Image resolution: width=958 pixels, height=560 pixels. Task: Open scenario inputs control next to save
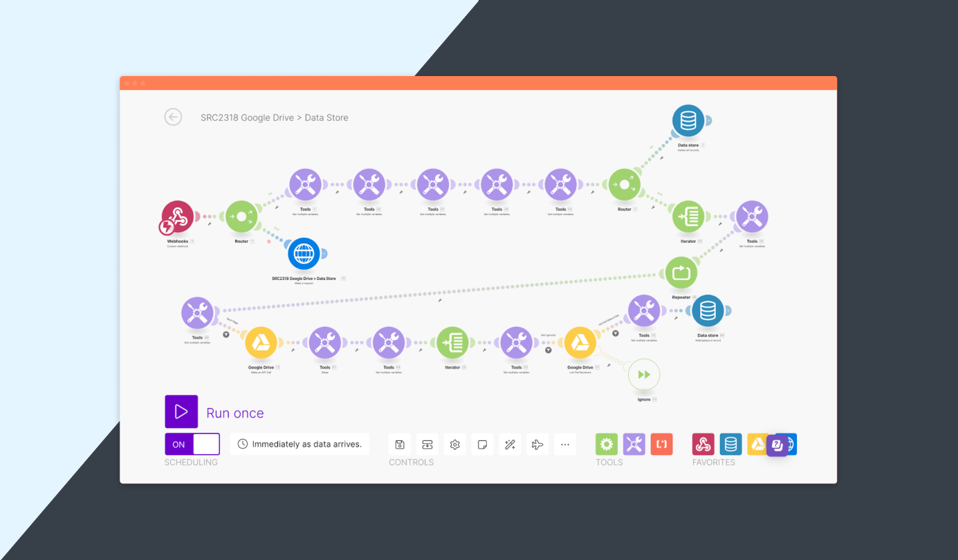point(427,445)
